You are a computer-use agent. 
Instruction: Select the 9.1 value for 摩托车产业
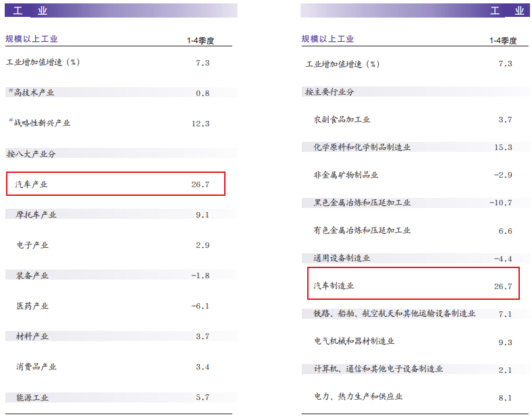pos(203,215)
